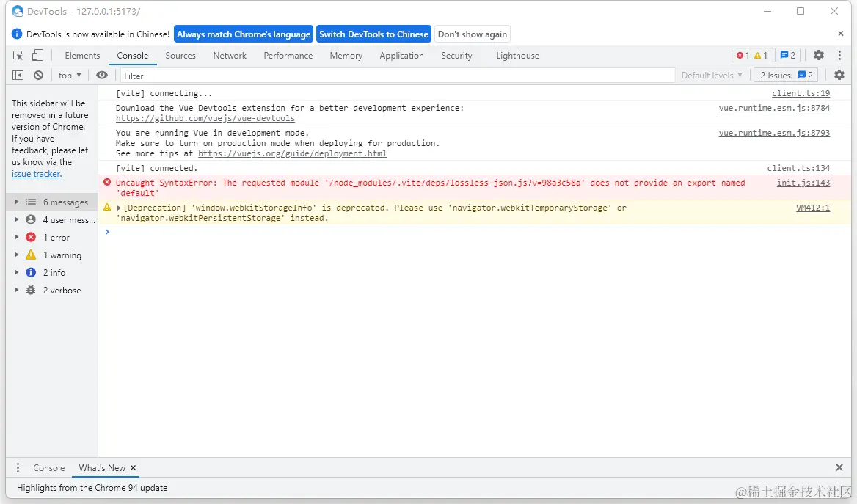Open the Lighthouse tab

tap(517, 55)
